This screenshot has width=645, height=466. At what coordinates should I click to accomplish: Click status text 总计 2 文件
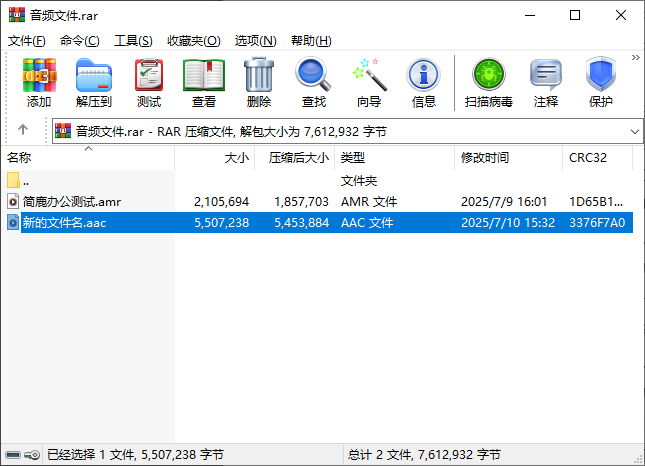381,454
